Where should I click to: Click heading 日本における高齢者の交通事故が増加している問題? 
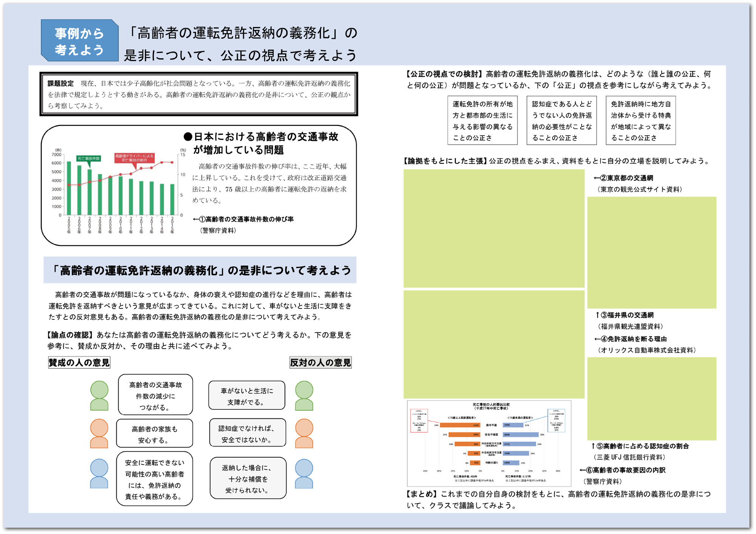click(x=261, y=143)
